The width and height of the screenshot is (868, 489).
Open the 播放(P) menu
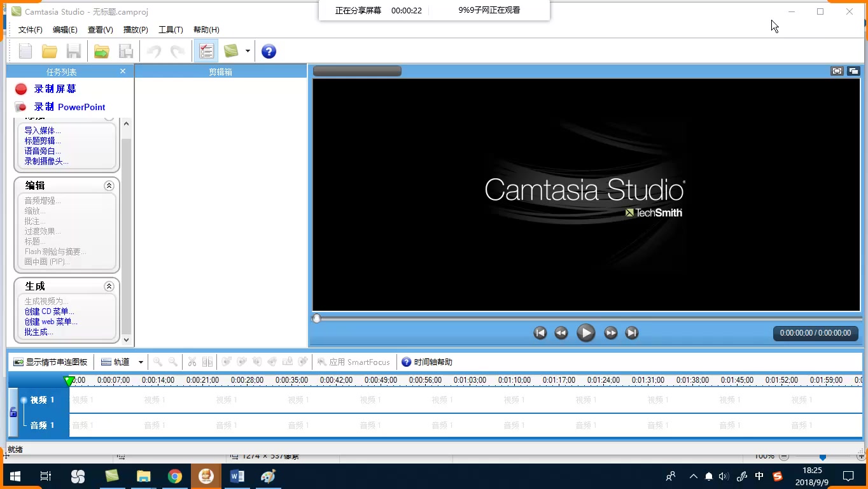(x=136, y=30)
